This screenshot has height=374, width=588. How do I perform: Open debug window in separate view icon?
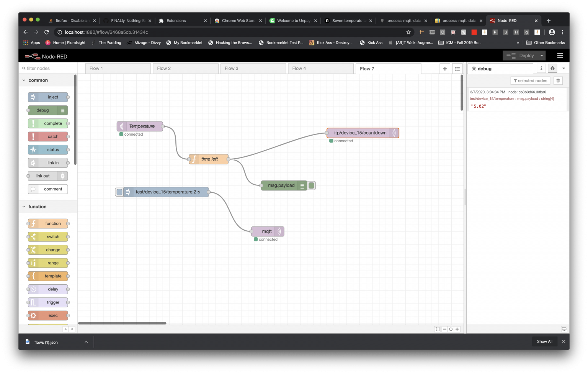tap(564, 329)
